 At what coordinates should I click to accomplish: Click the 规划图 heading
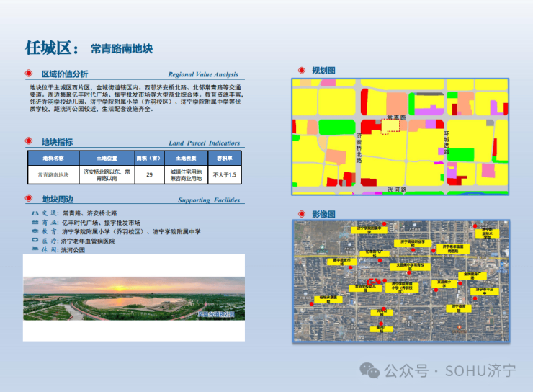tap(323, 71)
